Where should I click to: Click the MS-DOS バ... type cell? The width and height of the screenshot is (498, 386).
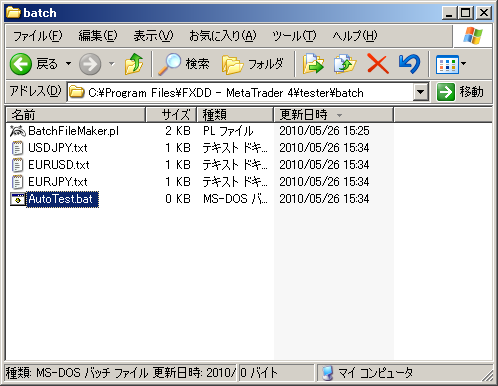point(235,199)
